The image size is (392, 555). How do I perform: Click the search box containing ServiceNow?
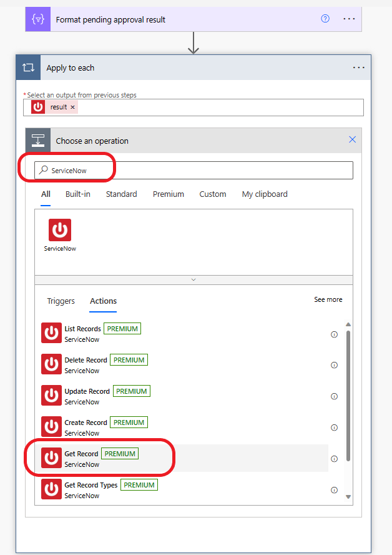(x=194, y=170)
